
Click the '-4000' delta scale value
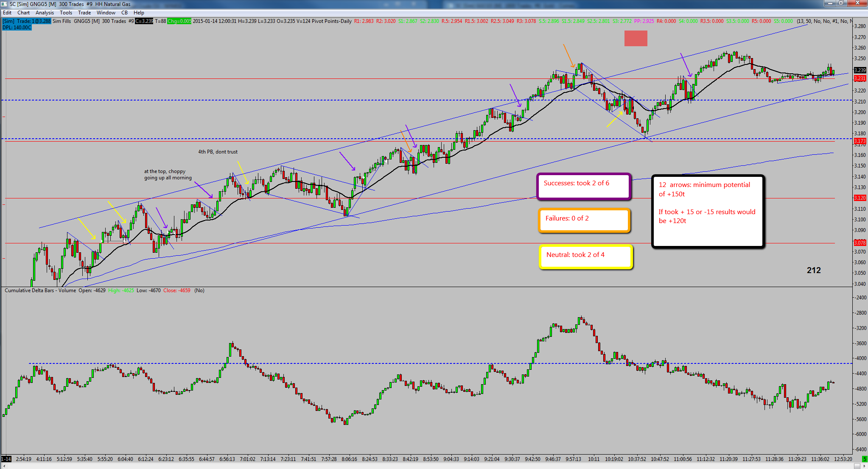pyautogui.click(x=861, y=358)
